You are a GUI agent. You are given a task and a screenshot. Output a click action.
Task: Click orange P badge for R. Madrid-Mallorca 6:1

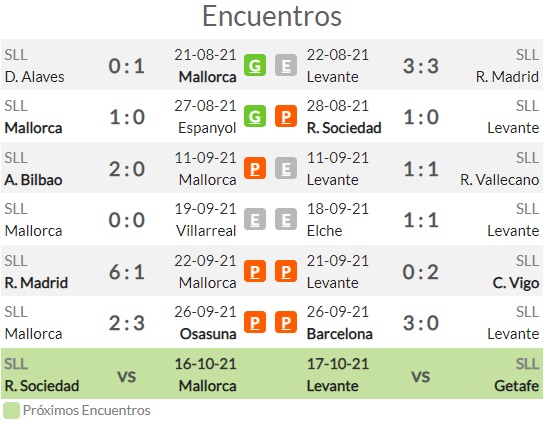[x=255, y=271]
